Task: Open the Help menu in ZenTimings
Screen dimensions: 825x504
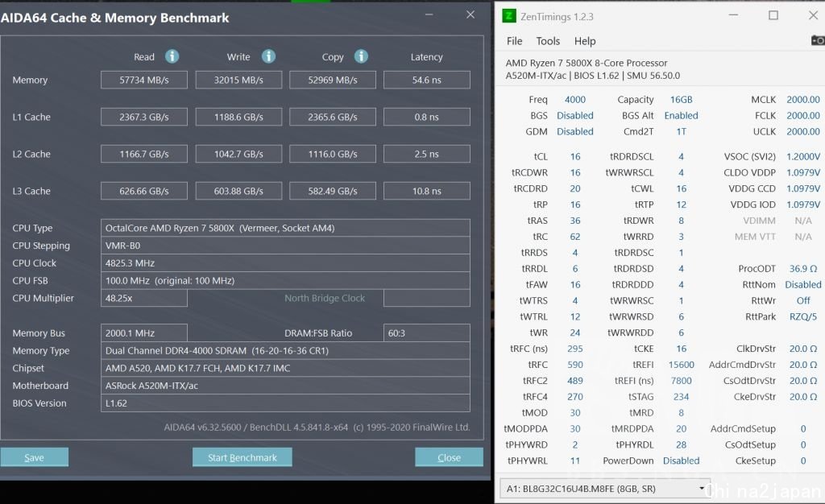Action: point(585,41)
